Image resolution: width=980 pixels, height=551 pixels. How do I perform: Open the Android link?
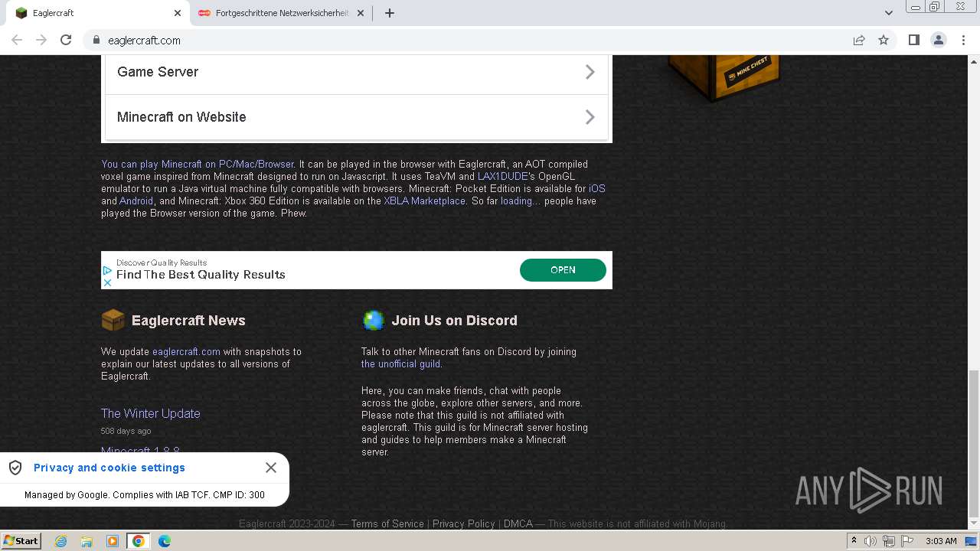point(136,201)
